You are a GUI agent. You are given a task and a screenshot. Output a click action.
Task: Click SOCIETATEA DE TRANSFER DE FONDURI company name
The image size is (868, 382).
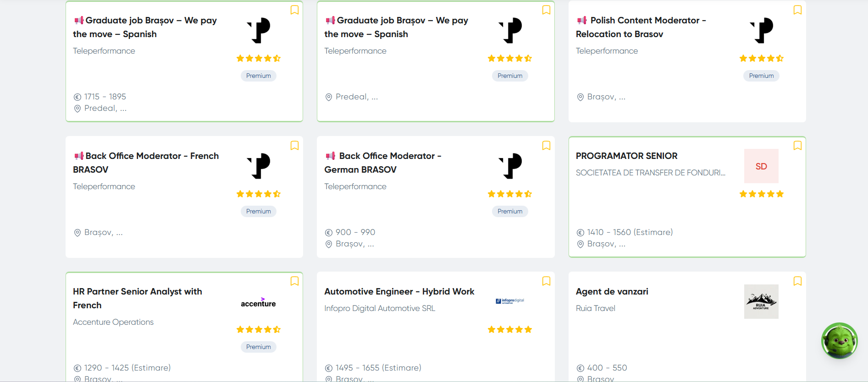point(651,173)
